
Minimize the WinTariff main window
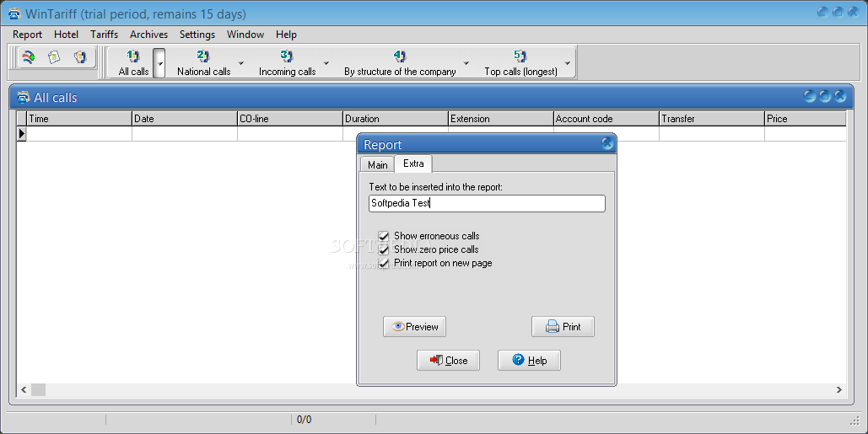click(x=823, y=12)
